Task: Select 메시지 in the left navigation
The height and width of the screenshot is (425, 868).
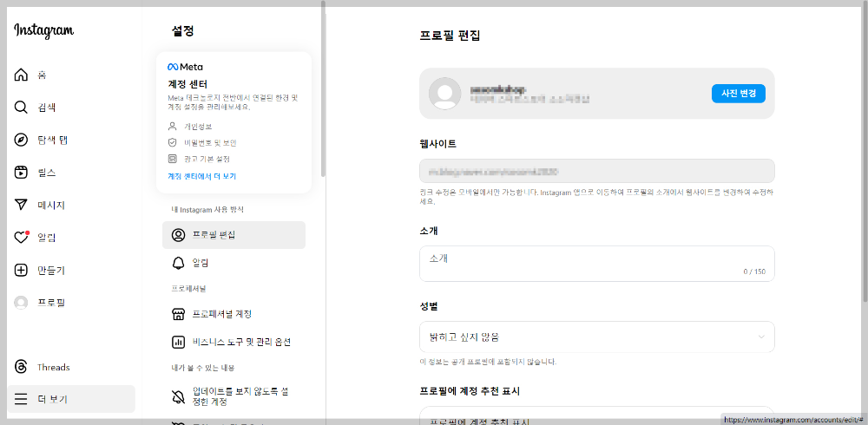Action: [51, 206]
